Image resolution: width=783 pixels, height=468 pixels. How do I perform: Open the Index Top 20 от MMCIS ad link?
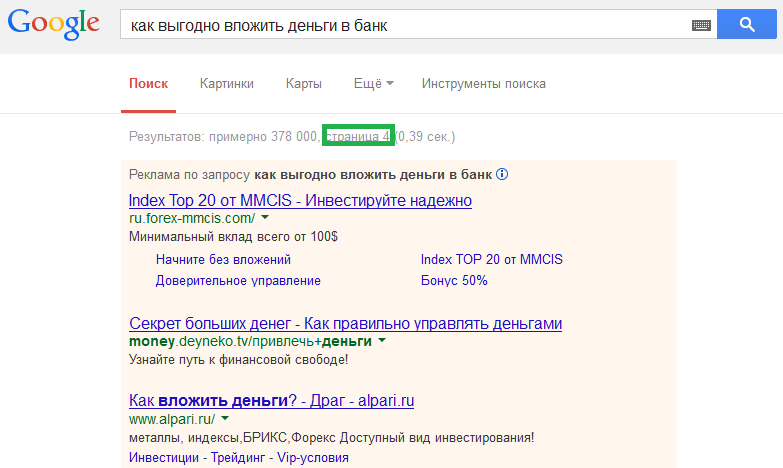(300, 200)
